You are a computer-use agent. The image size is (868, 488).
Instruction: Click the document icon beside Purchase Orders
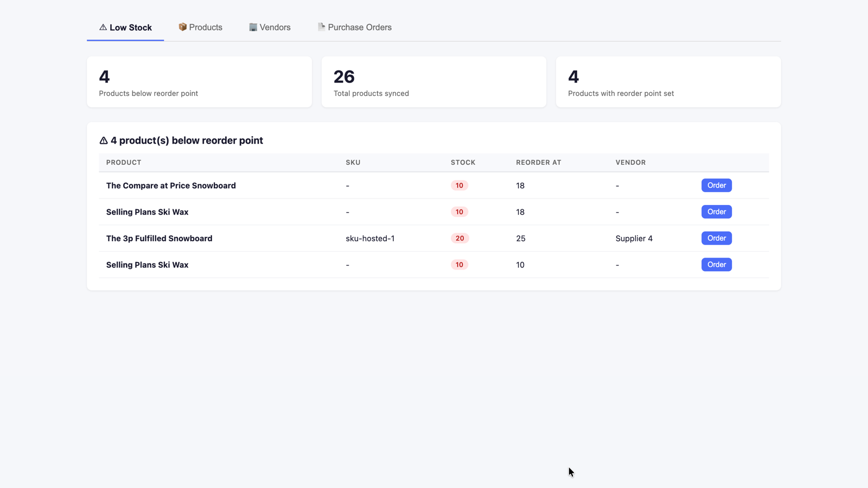(321, 27)
